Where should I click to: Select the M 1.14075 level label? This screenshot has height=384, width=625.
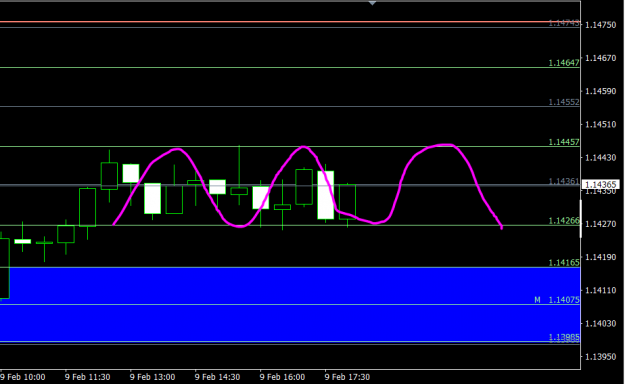point(557,300)
